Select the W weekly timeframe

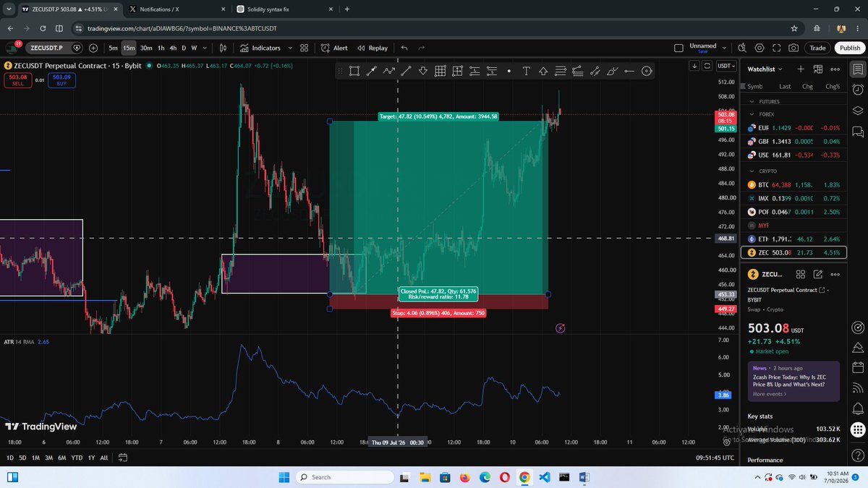(194, 48)
